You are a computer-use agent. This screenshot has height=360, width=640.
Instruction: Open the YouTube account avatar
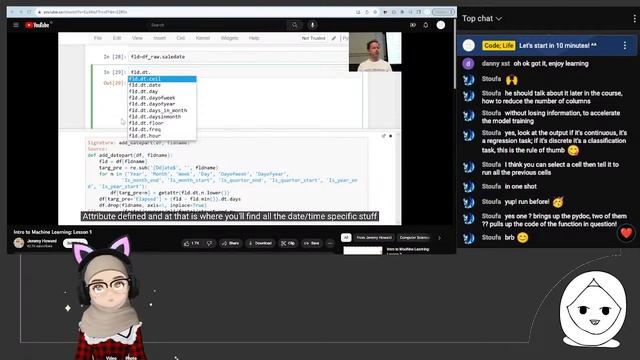point(441,25)
